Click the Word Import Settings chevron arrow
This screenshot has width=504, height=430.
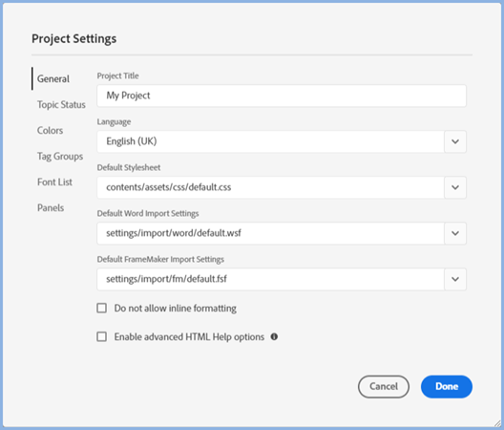(455, 233)
